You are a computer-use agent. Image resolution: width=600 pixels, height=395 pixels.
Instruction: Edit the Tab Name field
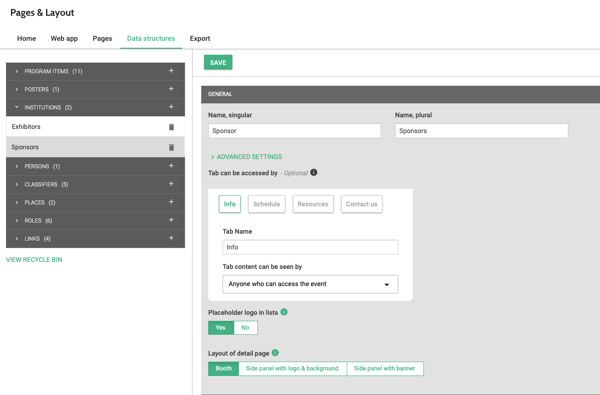[310, 247]
